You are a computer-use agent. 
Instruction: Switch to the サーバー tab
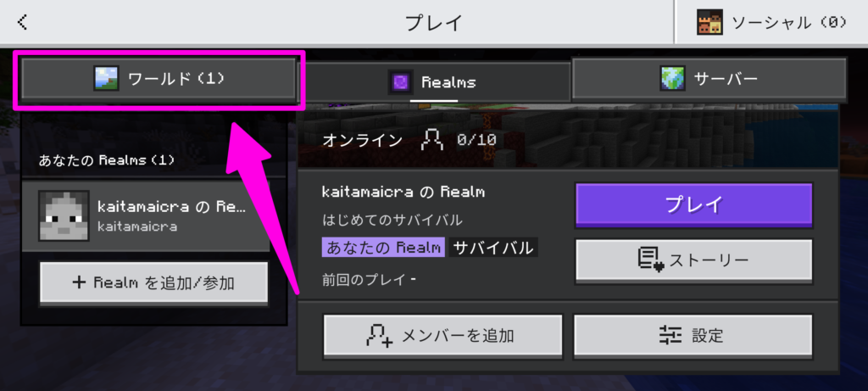[x=709, y=78]
